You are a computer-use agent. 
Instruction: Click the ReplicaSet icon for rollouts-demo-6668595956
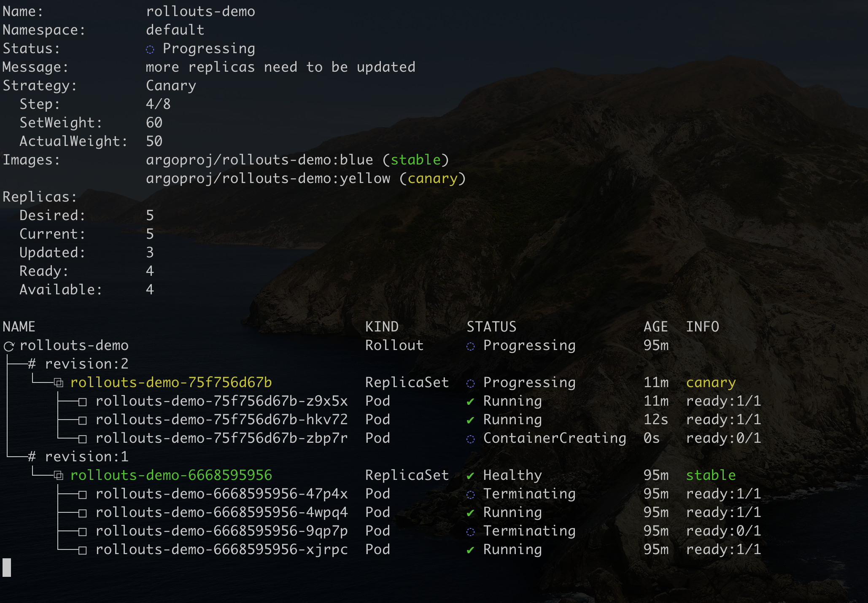click(x=59, y=476)
